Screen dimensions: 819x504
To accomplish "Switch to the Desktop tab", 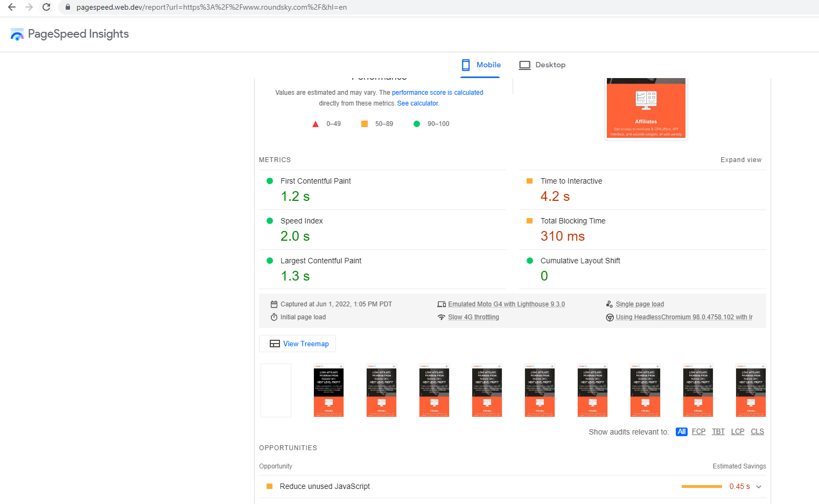I will click(542, 65).
